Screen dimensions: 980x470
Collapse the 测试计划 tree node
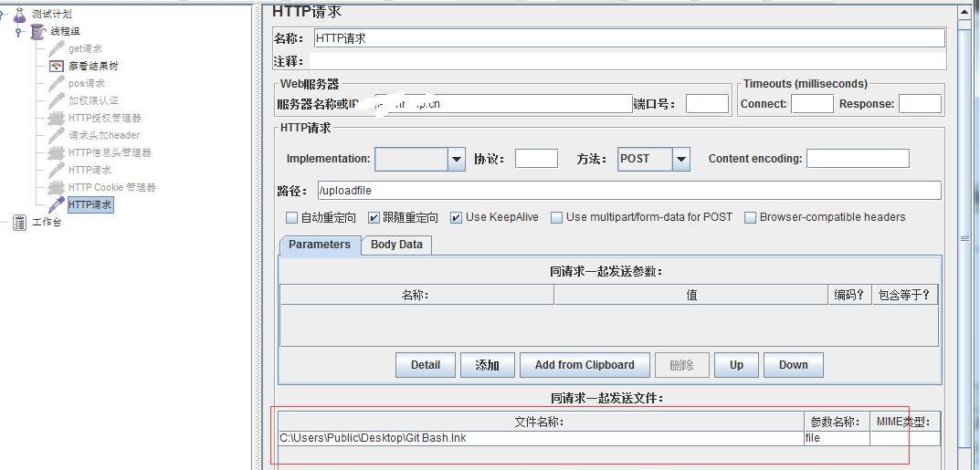pos(2,14)
